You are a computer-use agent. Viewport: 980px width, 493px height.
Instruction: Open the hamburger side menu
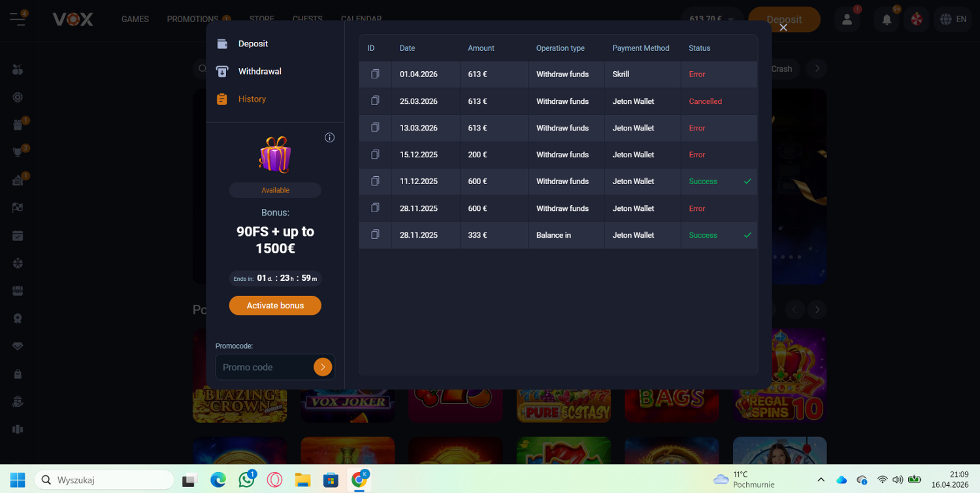tap(18, 19)
